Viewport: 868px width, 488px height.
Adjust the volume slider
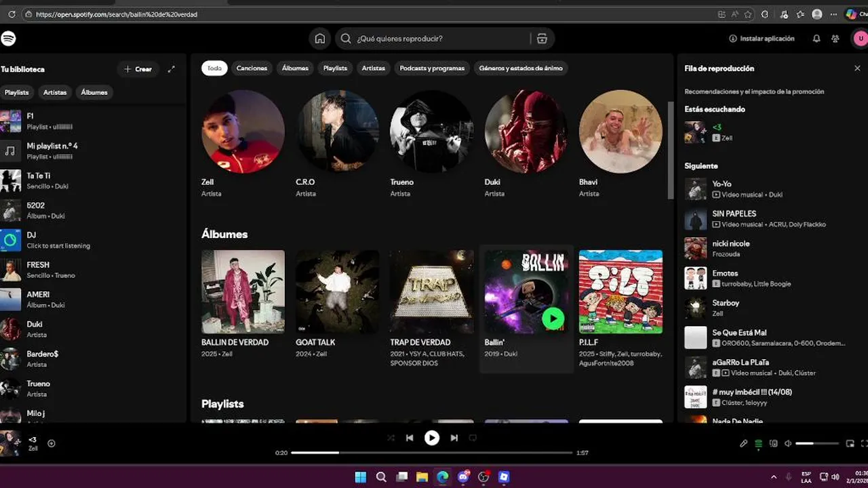(x=817, y=444)
